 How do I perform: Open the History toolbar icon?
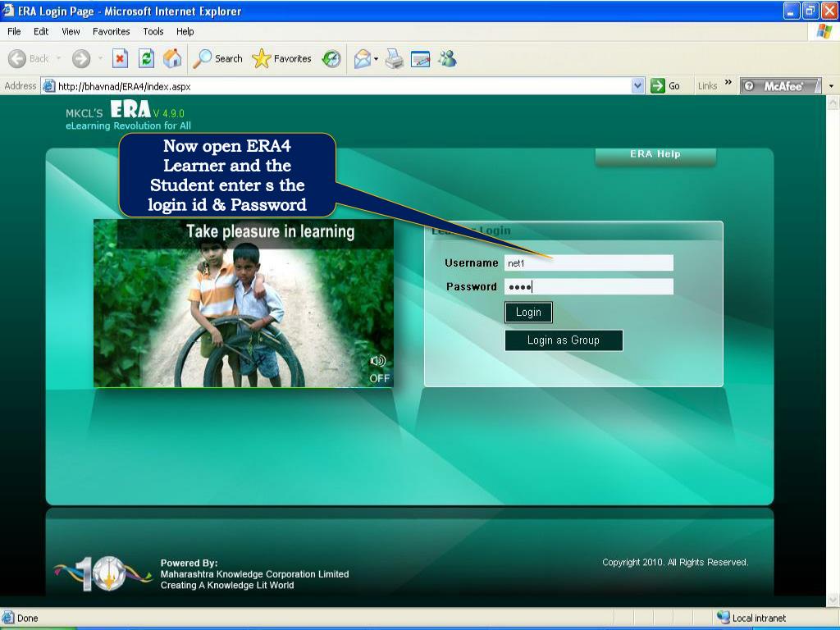click(331, 58)
